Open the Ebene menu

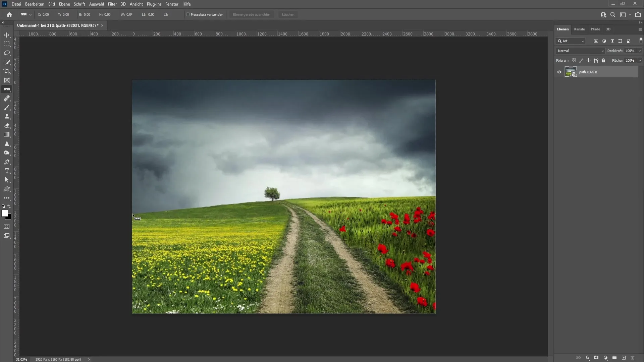pos(64,4)
